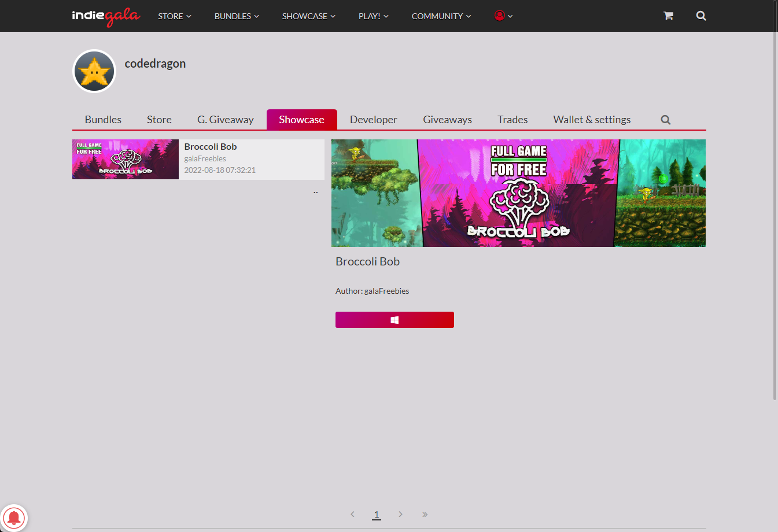Viewport: 778px width, 532px height.
Task: Click the Author: galaFreebies line
Action: coord(373,291)
